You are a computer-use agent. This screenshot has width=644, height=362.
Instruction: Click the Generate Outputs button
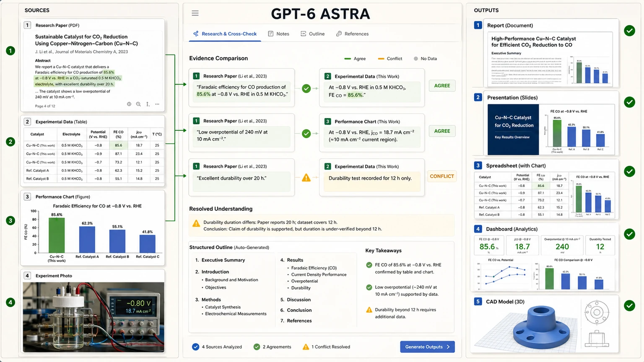point(427,346)
